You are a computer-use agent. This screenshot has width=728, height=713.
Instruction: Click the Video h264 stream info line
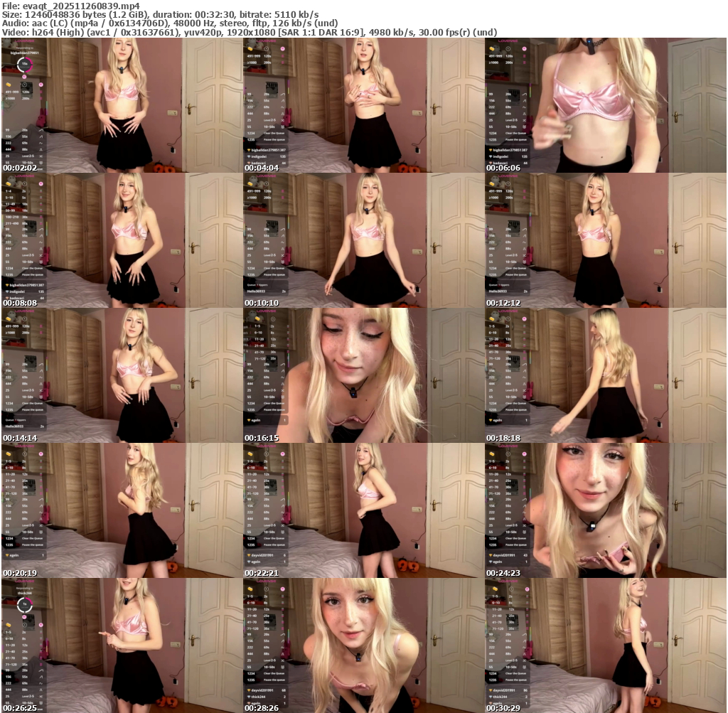249,32
